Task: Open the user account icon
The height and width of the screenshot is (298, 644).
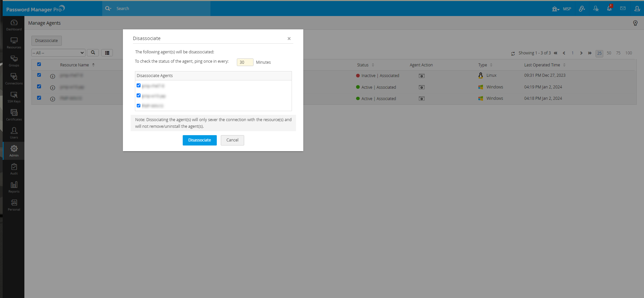Action: (637, 9)
